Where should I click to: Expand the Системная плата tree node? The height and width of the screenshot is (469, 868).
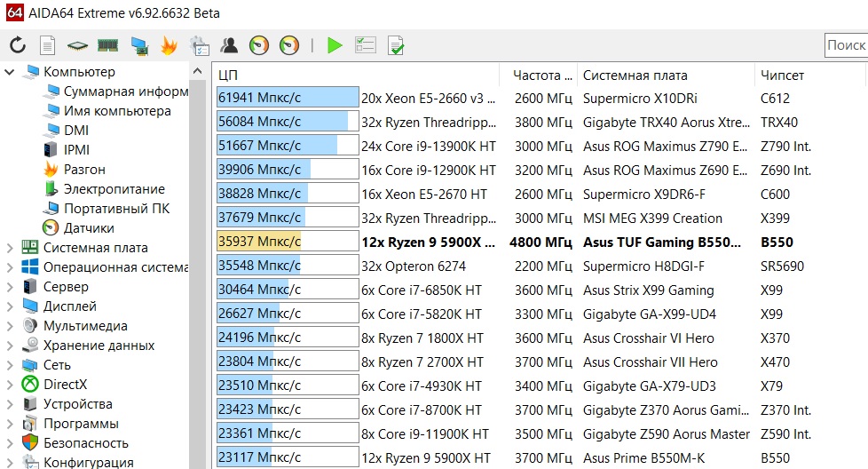click(10, 248)
